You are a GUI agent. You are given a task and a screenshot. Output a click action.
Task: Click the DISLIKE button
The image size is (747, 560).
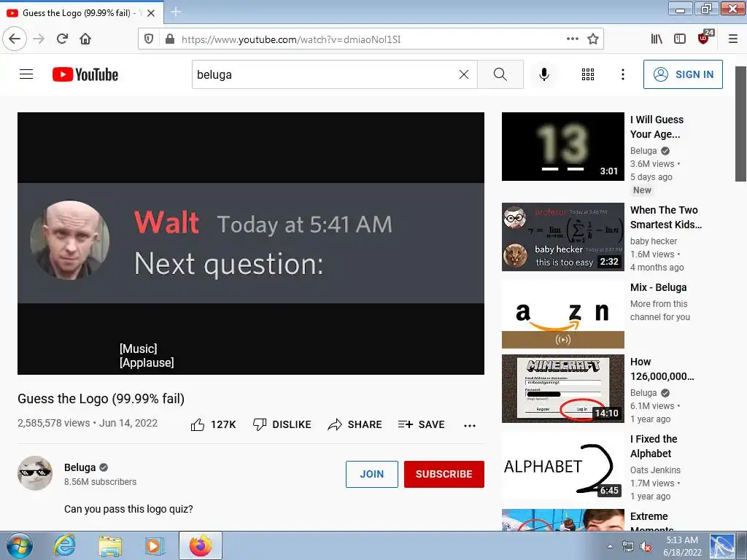coord(282,424)
